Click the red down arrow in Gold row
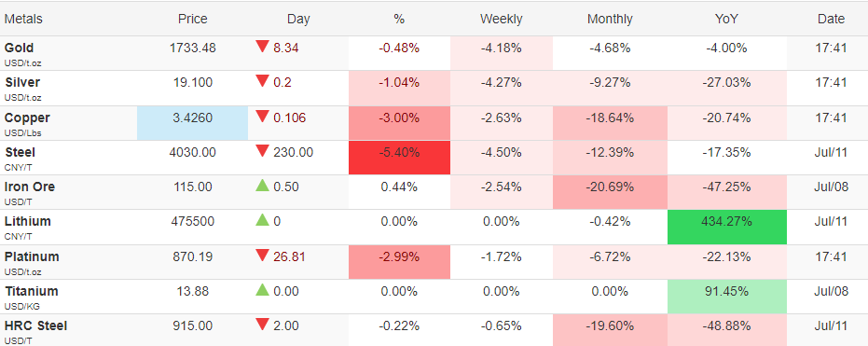Viewport: 868px width, 346px height. pyautogui.click(x=262, y=47)
